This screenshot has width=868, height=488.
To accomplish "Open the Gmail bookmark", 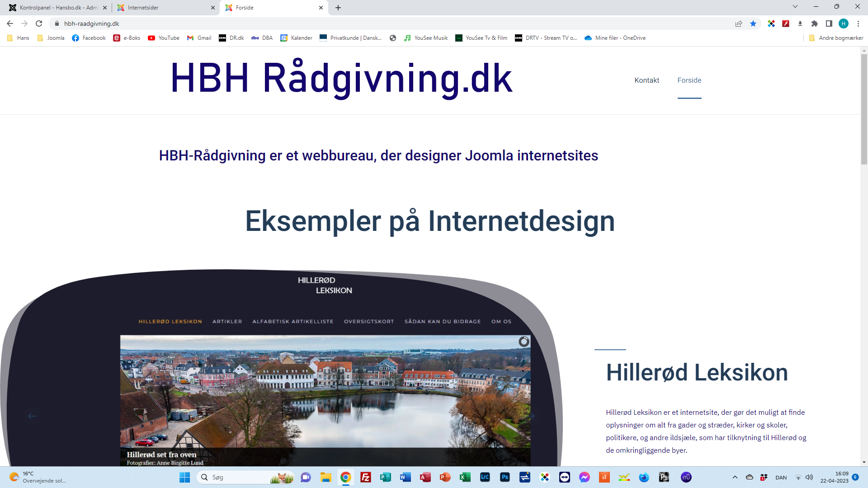I will tap(199, 38).
